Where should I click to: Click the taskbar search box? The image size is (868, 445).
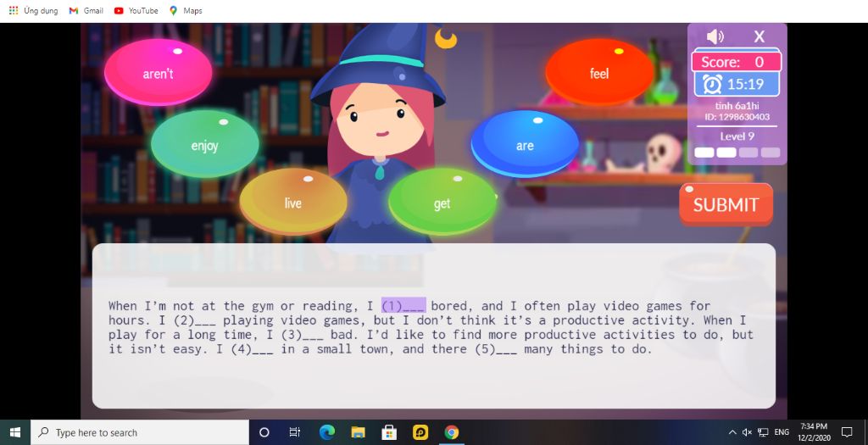pyautogui.click(x=140, y=432)
